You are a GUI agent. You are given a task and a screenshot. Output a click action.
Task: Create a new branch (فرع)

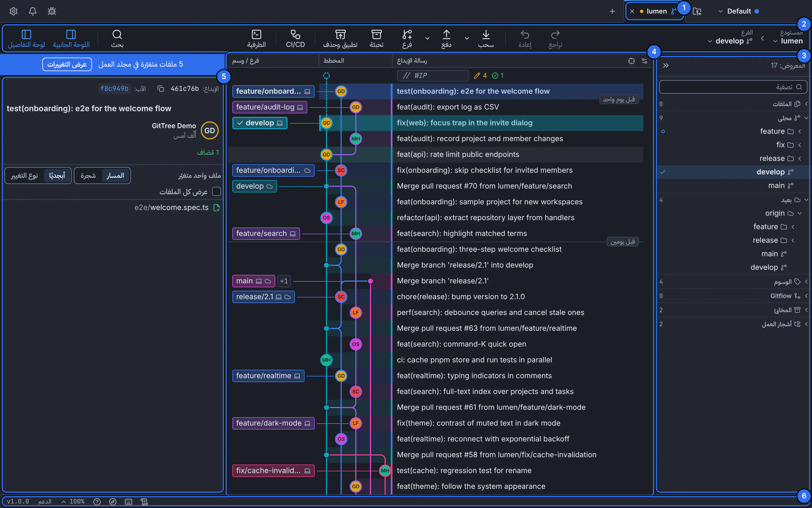(407, 39)
